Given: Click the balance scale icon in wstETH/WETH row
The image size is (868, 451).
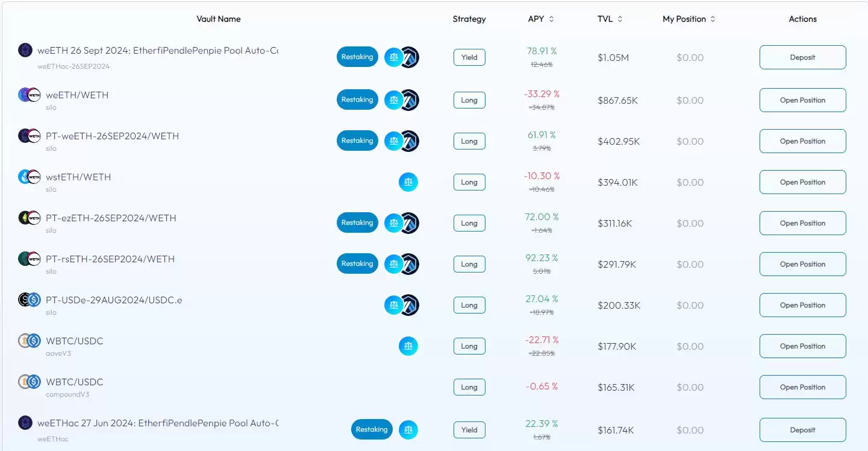Looking at the screenshot, I should point(408,182).
